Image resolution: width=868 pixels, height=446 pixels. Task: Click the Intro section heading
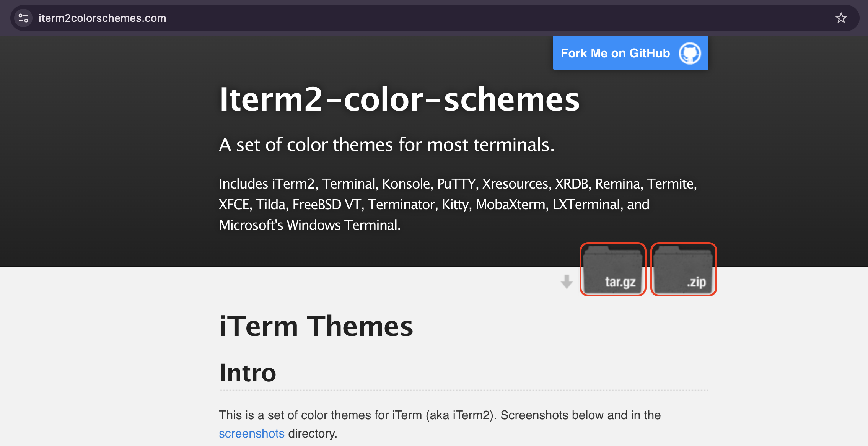pyautogui.click(x=248, y=373)
